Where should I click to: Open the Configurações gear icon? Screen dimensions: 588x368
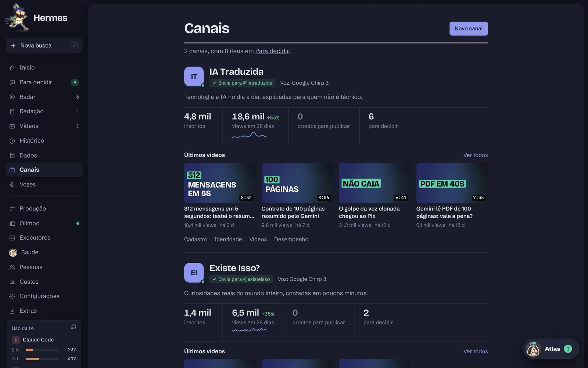12,297
